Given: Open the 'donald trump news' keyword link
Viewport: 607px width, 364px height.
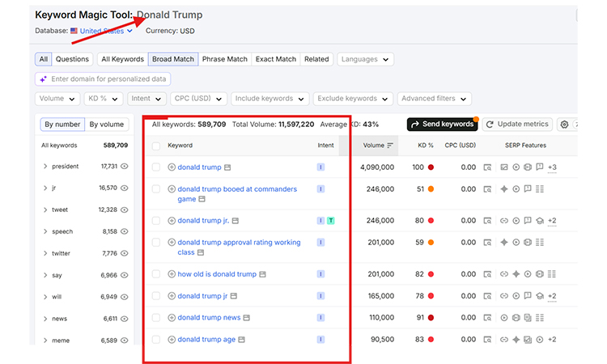Looking at the screenshot, I should [x=209, y=318].
